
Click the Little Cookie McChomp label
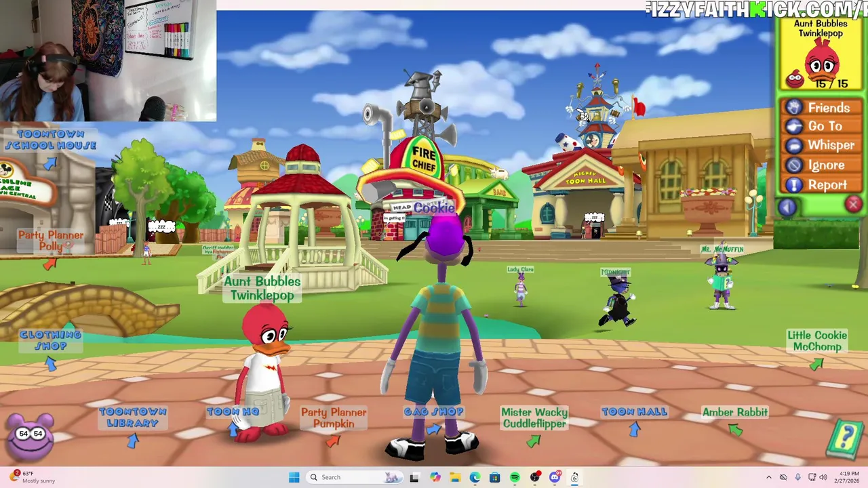[817, 341]
